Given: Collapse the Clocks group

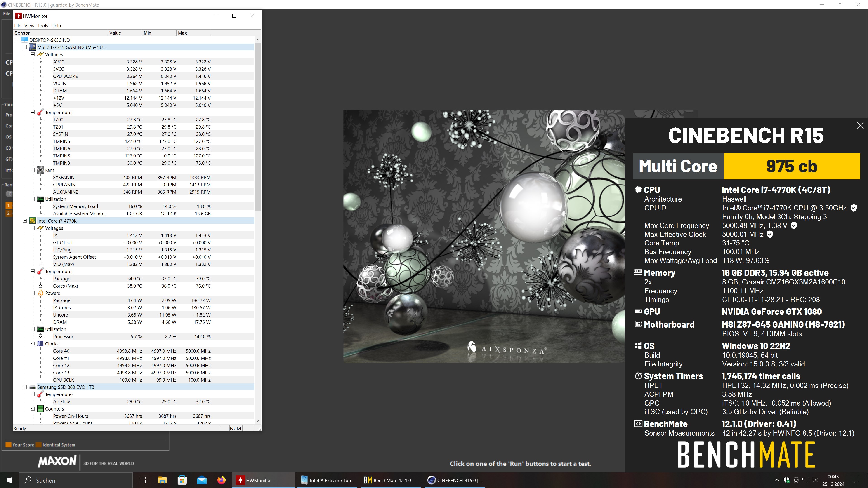Looking at the screenshot, I should point(33,343).
